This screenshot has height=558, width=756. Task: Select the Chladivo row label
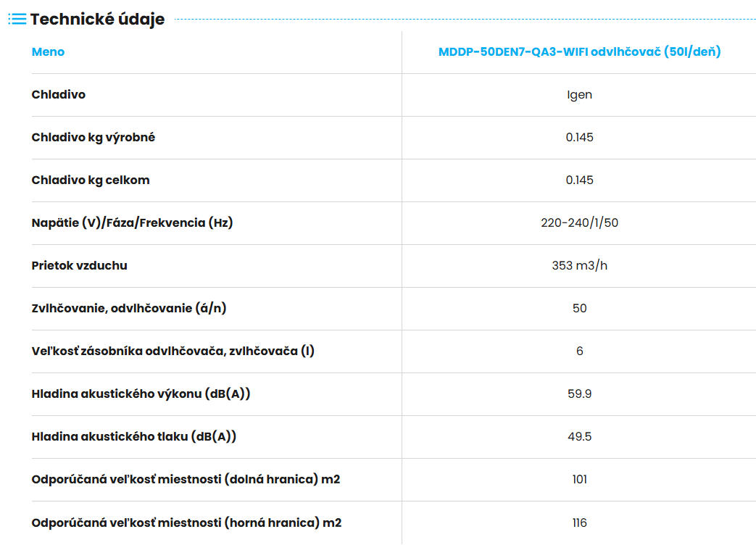(x=59, y=94)
